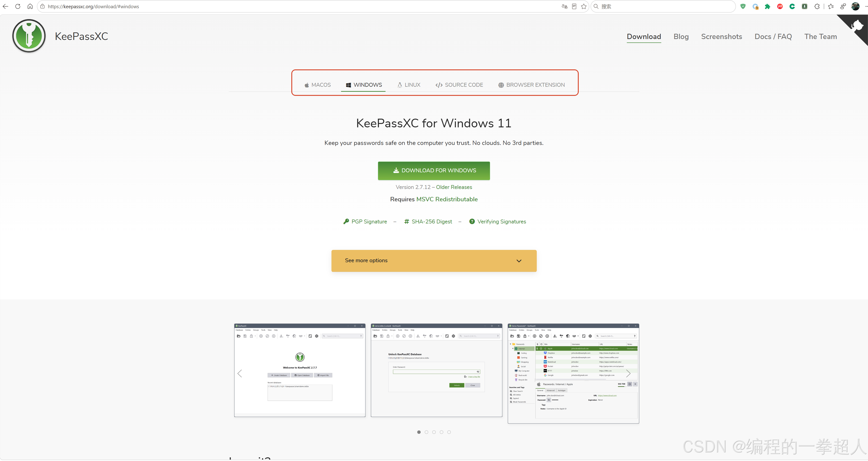Switch to the LINUX tab
Image resolution: width=868 pixels, height=461 pixels.
409,85
